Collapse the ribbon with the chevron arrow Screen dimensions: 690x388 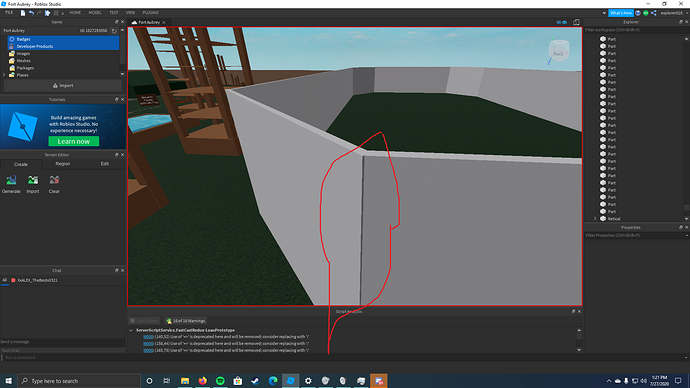[x=604, y=13]
